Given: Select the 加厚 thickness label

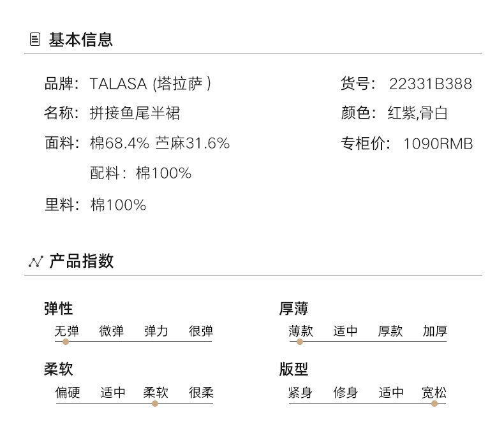Looking at the screenshot, I should click(x=434, y=331).
